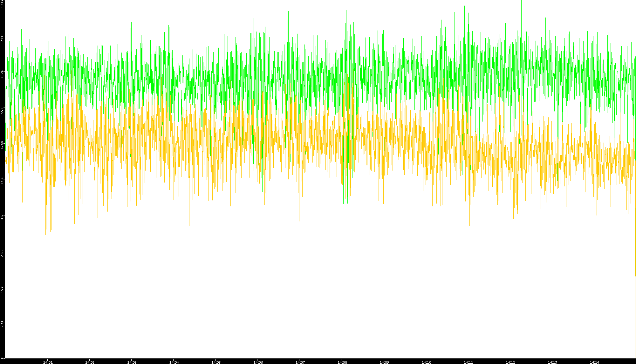Screen dimensions: 636x364
Task: Click the 14:03 time axis label
Action: click(x=132, y=362)
